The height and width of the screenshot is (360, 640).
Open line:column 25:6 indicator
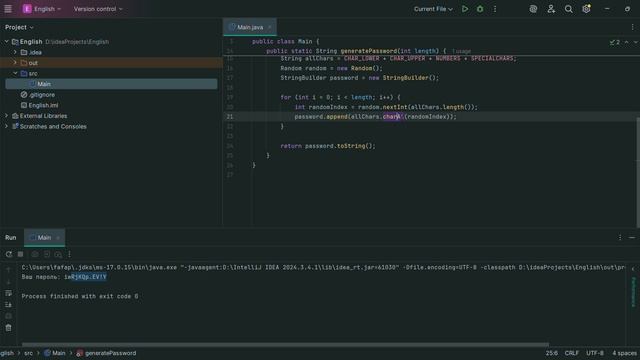click(551, 353)
